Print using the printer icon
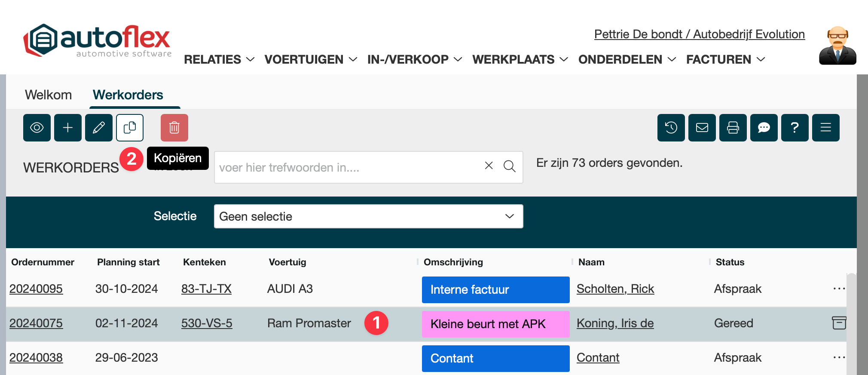The image size is (868, 375). (733, 128)
